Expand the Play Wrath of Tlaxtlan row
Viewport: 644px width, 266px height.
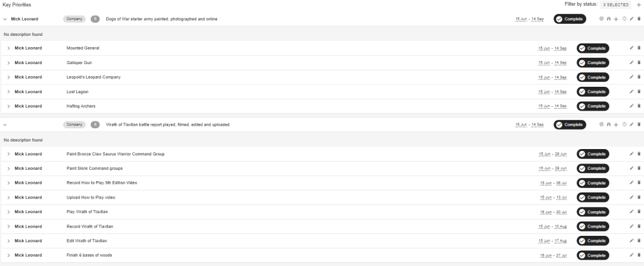tap(9, 212)
